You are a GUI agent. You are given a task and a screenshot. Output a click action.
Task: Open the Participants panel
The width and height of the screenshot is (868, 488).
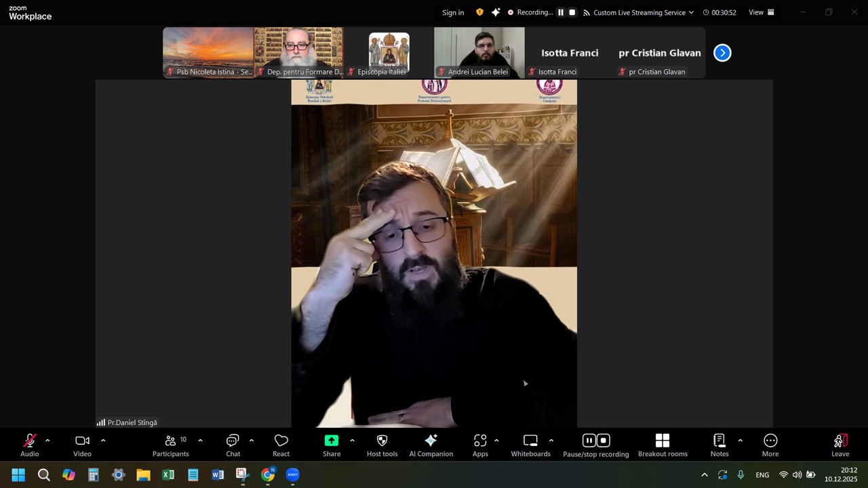pos(170,445)
